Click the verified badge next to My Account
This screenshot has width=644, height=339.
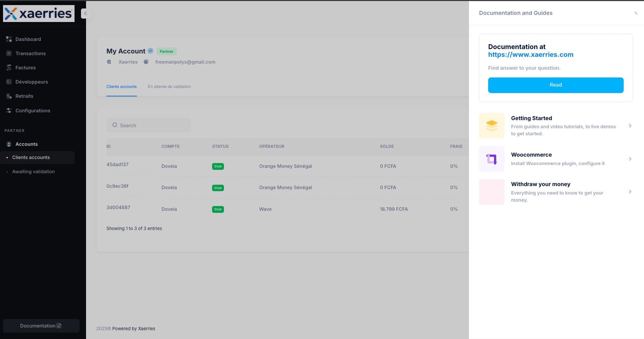(x=150, y=51)
